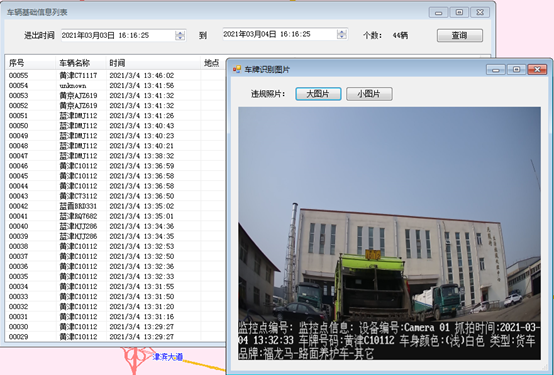Maximize the 车辆基础信息列表 window
Image resolution: width=554 pixels, height=375 pixels.
[x=459, y=12]
